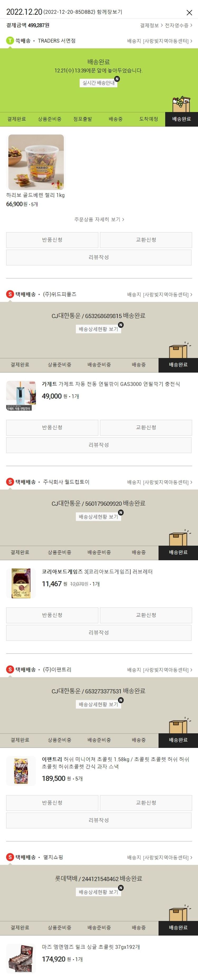Request return for 하리보 골드베렌 젤리
Screen dimensions: 198x980
click(52, 240)
